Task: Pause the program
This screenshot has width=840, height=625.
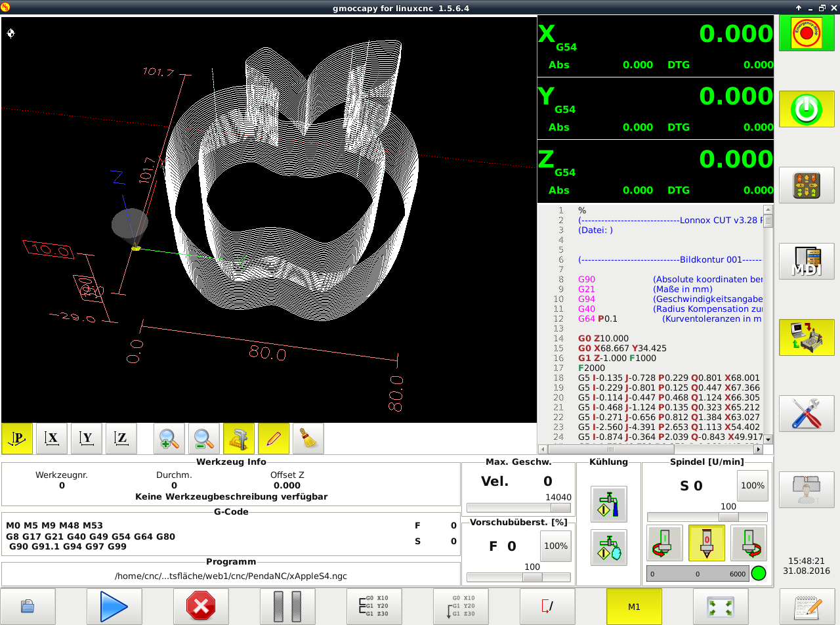Action: coord(287,607)
